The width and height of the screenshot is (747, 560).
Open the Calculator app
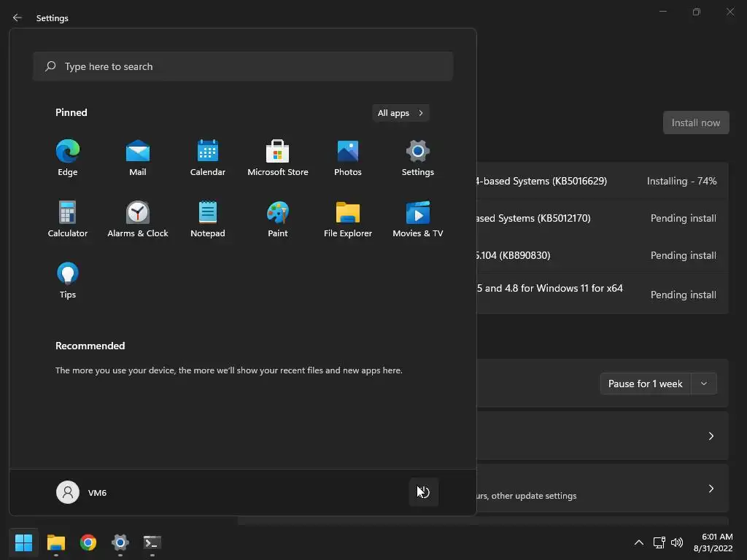pos(68,219)
